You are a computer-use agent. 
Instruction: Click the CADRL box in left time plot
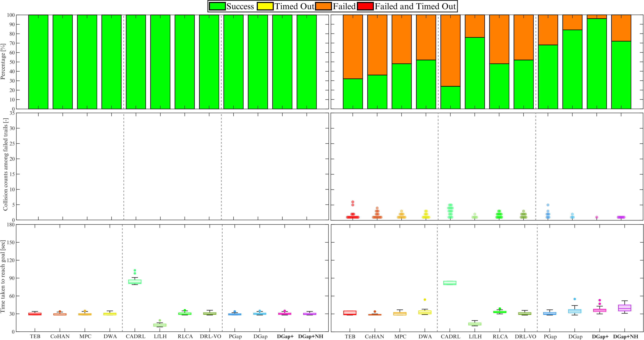point(135,282)
